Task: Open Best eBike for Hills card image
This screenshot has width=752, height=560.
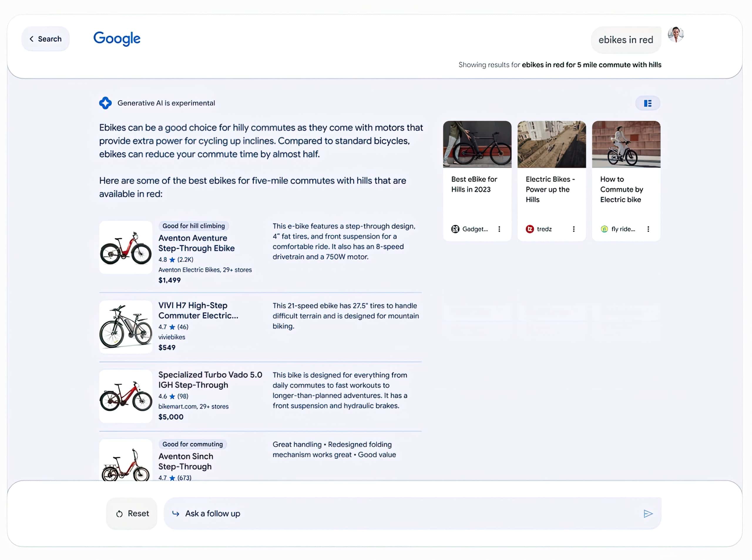Action: [477, 144]
